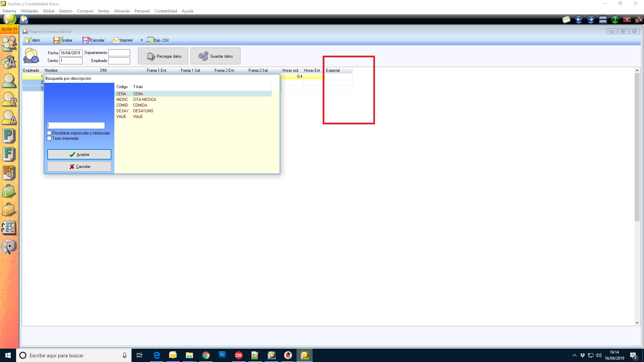Click the CD with wand sidebar icon
Image resolution: width=644 pixels, height=362 pixels.
[9, 247]
